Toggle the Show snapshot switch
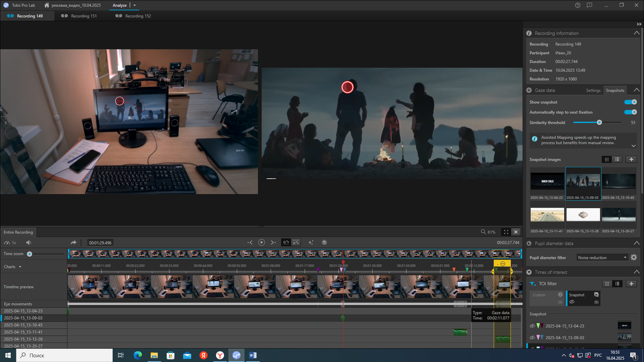The image size is (644, 362). pyautogui.click(x=630, y=102)
